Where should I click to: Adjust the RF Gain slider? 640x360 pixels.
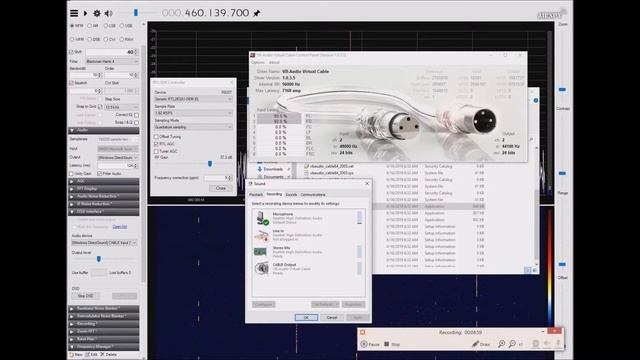(x=210, y=164)
